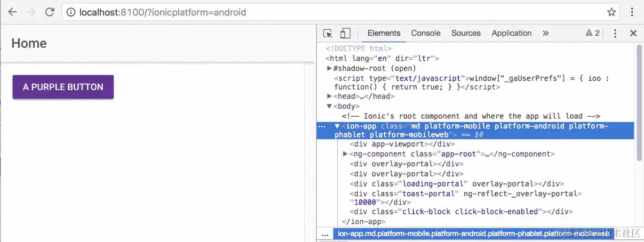Viewport: 644px width, 242px height.
Task: Switch to the Console tab
Action: pos(426,33)
